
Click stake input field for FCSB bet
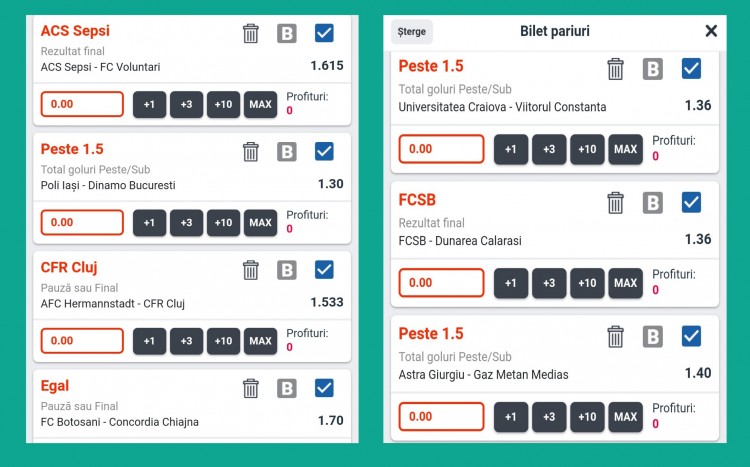441,283
